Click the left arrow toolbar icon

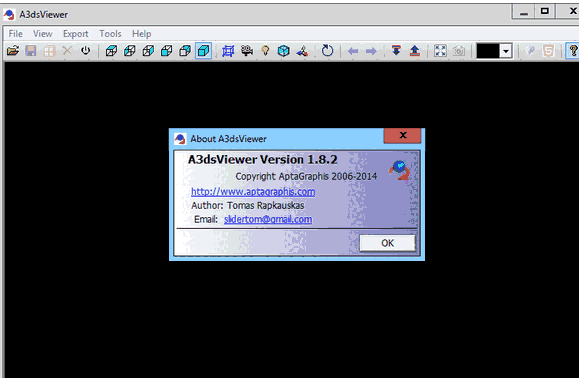click(353, 51)
